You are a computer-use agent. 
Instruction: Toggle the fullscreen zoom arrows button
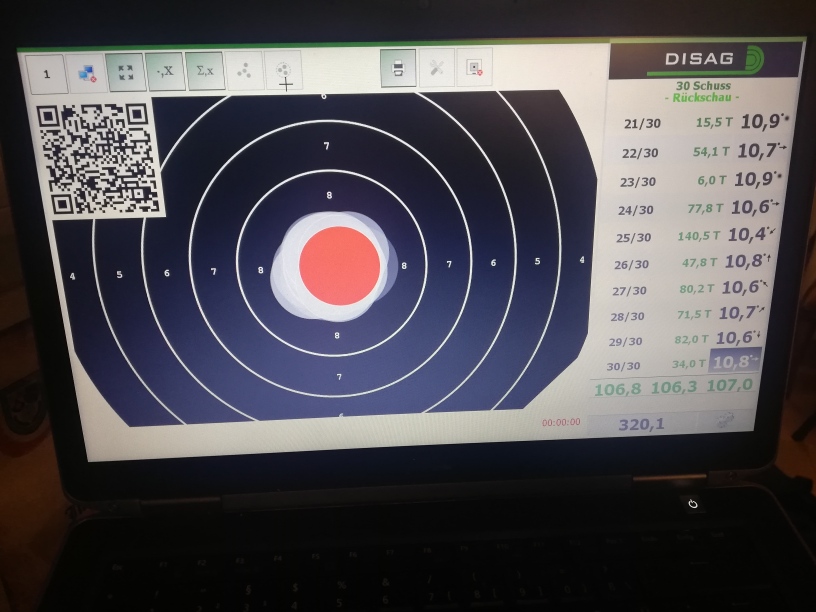tap(125, 72)
